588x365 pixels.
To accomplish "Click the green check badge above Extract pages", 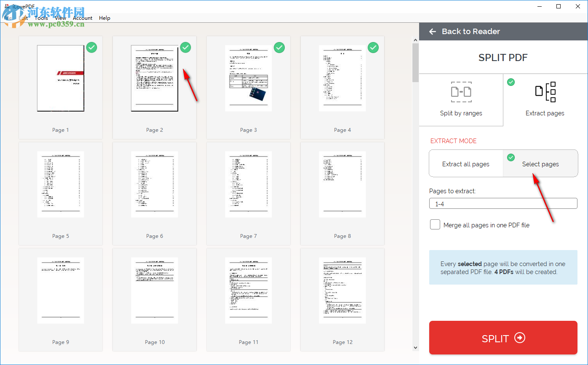I will [x=511, y=82].
